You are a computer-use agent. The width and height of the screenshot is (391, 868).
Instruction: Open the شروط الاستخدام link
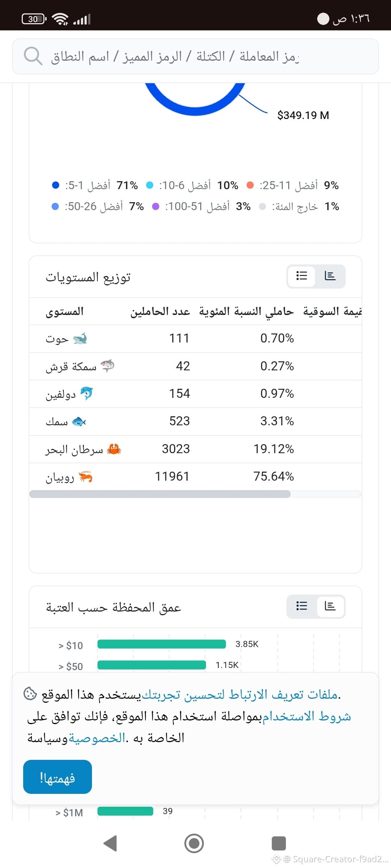coord(307,716)
